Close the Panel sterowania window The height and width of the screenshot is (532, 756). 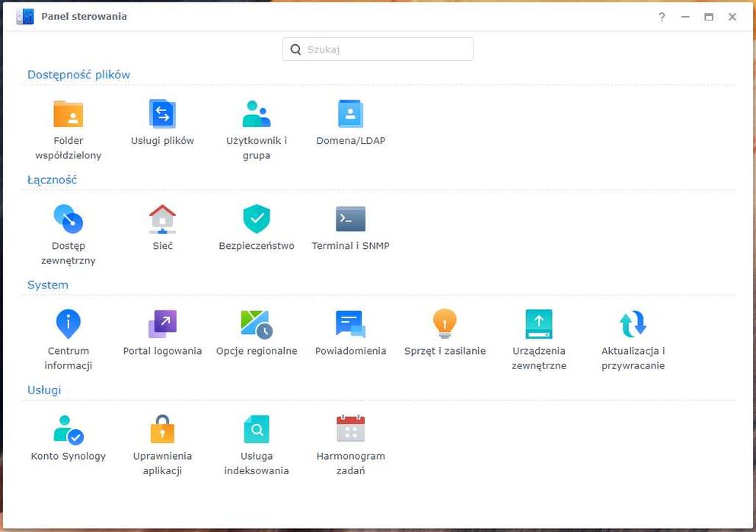pos(732,17)
